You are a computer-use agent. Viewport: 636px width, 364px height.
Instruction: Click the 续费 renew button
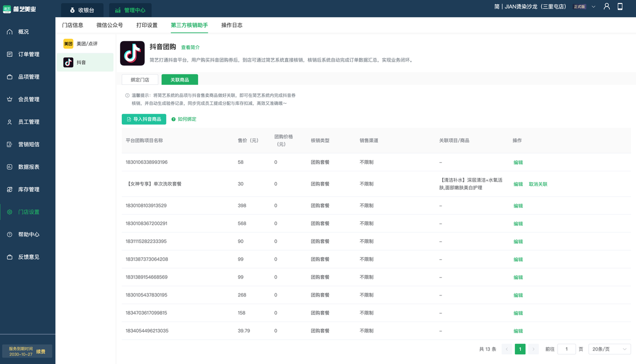click(41, 352)
